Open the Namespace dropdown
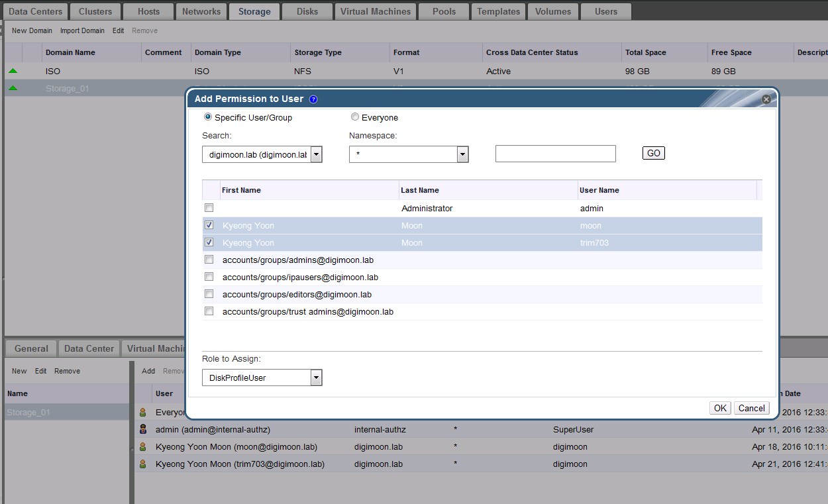Screen dimensions: 828x504 [409, 154]
